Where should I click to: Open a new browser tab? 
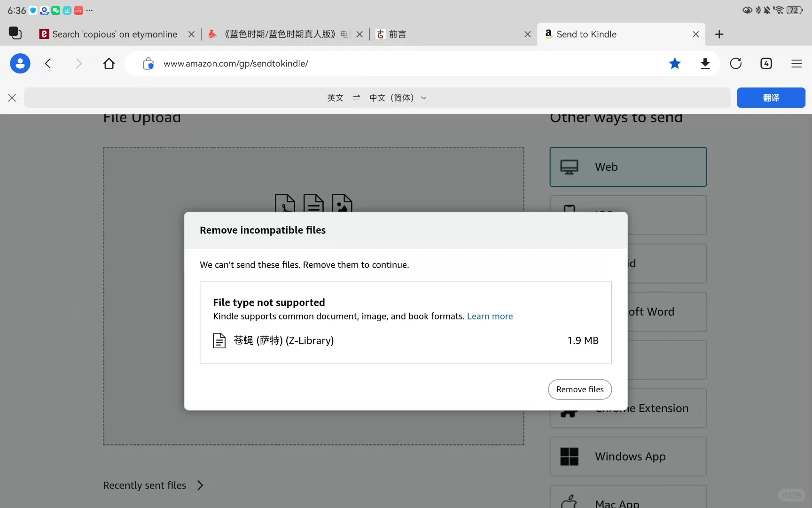point(719,34)
